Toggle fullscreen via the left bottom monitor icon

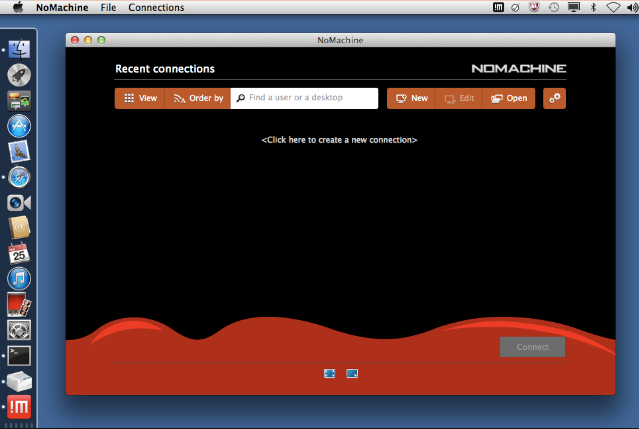point(329,373)
